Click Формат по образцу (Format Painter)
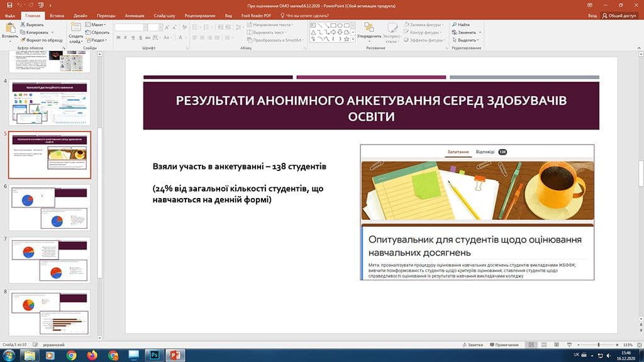Image resolution: width=644 pixels, height=362 pixels. pyautogui.click(x=42, y=40)
